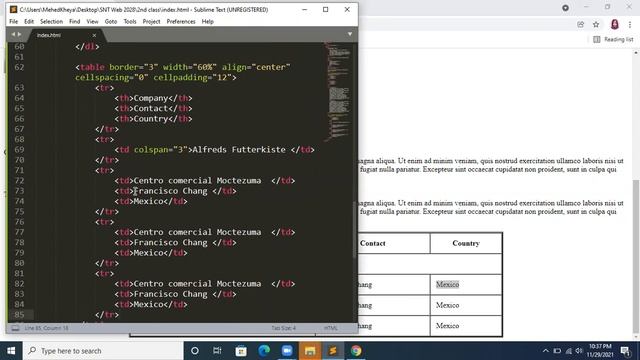Open the Preferences menu
The height and width of the screenshot is (360, 640).
point(181,22)
